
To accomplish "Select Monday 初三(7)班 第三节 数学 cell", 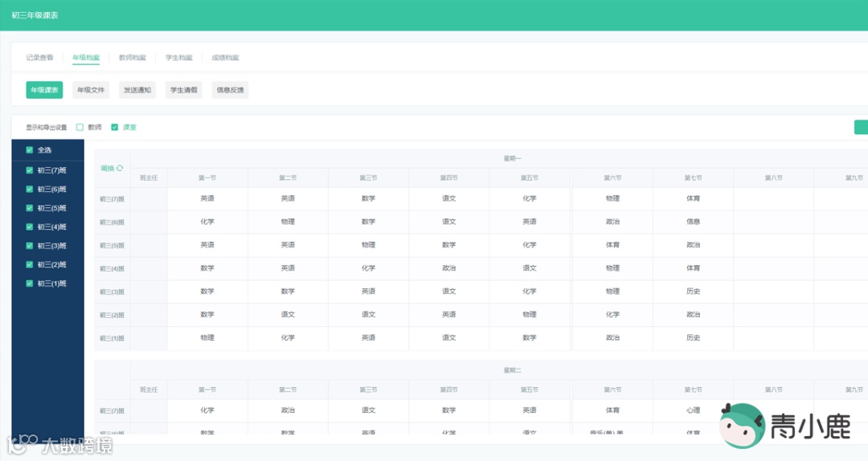I will pyautogui.click(x=369, y=198).
